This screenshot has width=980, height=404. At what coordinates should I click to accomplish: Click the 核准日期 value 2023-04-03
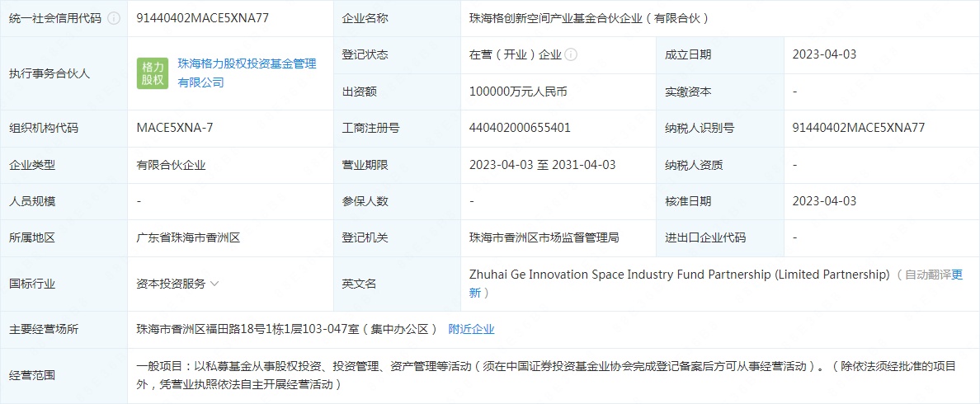[x=824, y=201]
